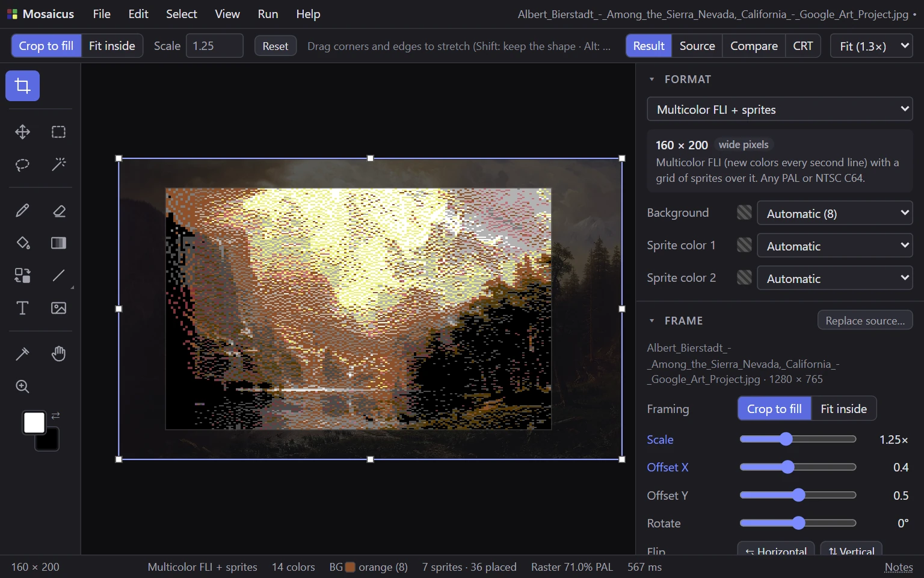Open the Background color Automatic (8) dropdown

835,213
